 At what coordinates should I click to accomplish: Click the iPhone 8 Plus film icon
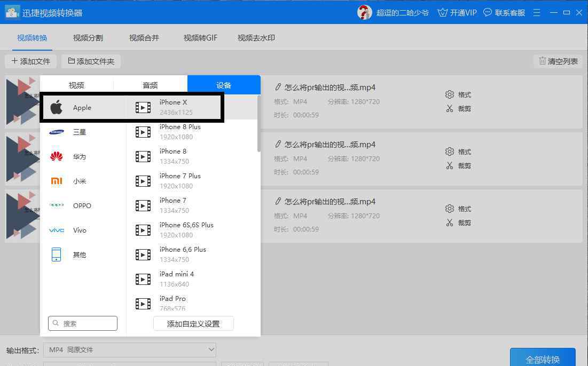tap(143, 132)
